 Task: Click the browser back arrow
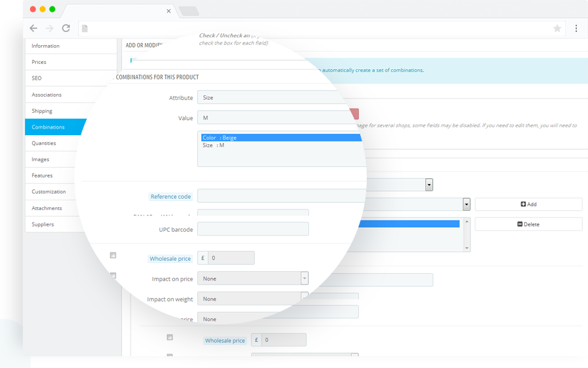tap(33, 28)
